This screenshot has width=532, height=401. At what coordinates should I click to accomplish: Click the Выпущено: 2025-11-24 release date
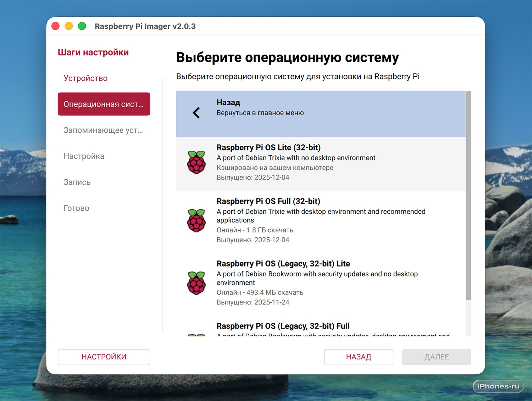(x=253, y=302)
